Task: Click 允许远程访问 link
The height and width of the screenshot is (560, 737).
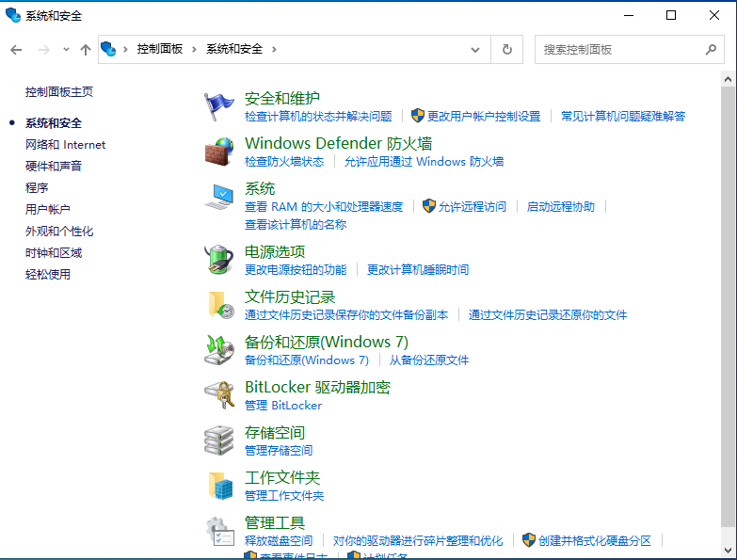Action: pos(472,207)
